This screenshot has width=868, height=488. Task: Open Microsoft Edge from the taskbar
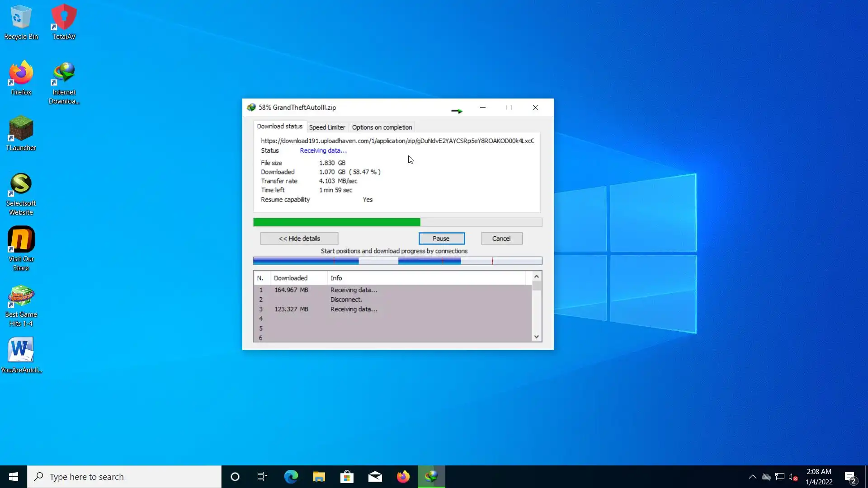pos(291,477)
